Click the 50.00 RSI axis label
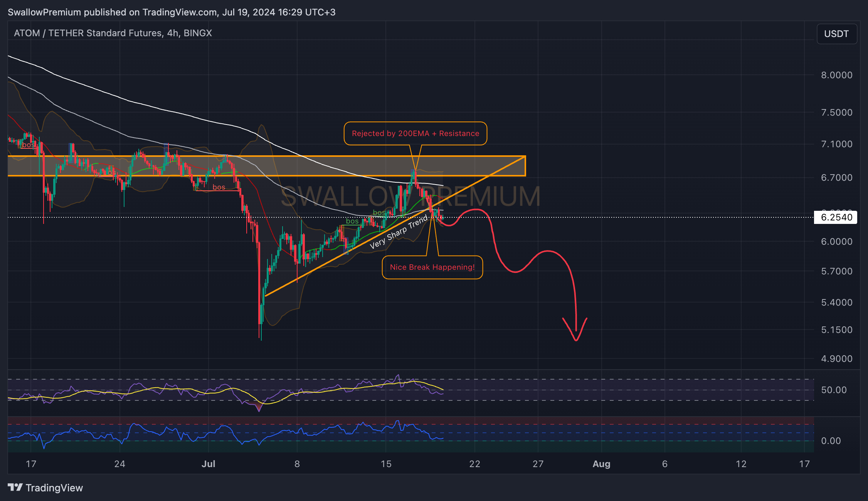The height and width of the screenshot is (501, 868). tap(834, 390)
